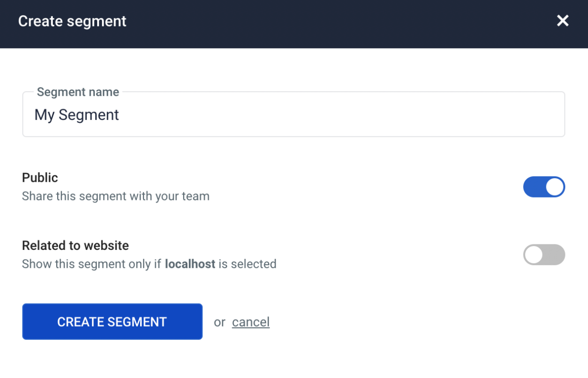Click the Related to website heading
The width and height of the screenshot is (588, 378).
75,245
